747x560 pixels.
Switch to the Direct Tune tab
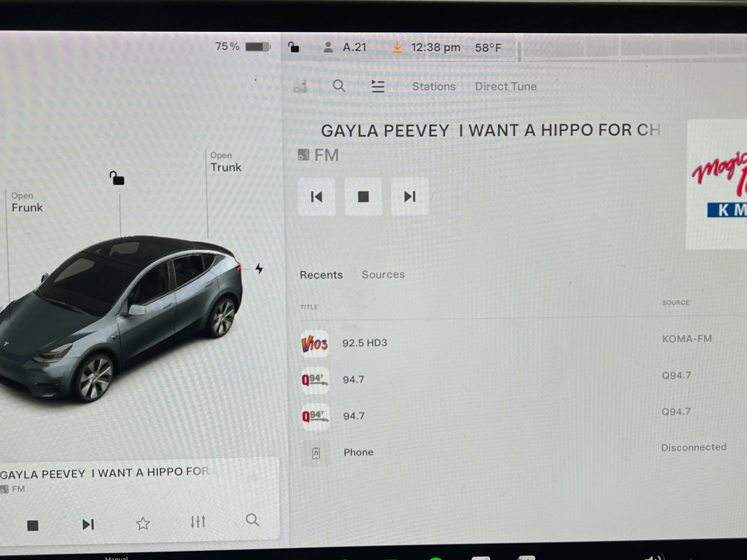click(505, 86)
